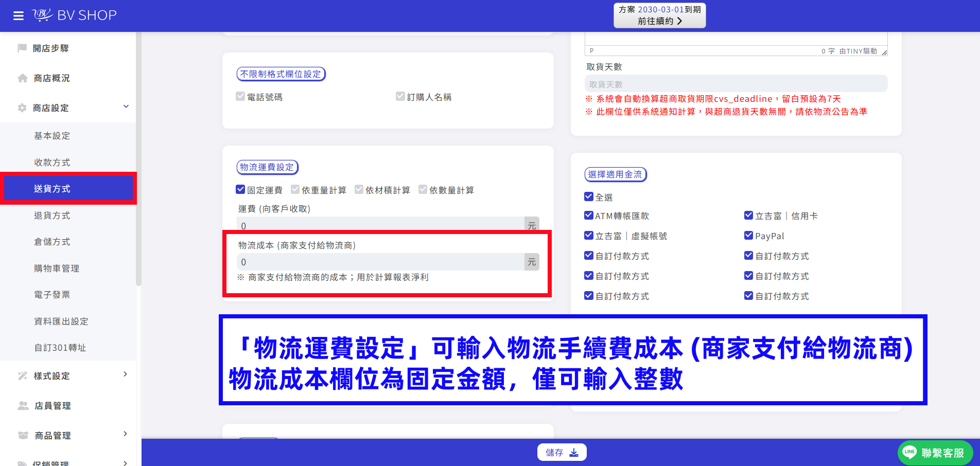The height and width of the screenshot is (466, 980).
Task: Uncheck 立吉富｜虛擬帳號 checkbox
Action: coord(589,235)
